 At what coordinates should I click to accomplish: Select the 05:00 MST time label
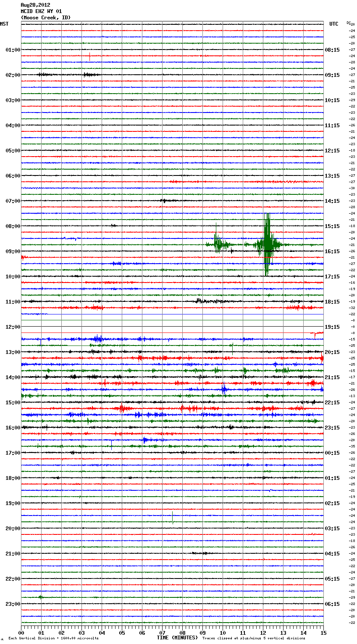[13, 151]
